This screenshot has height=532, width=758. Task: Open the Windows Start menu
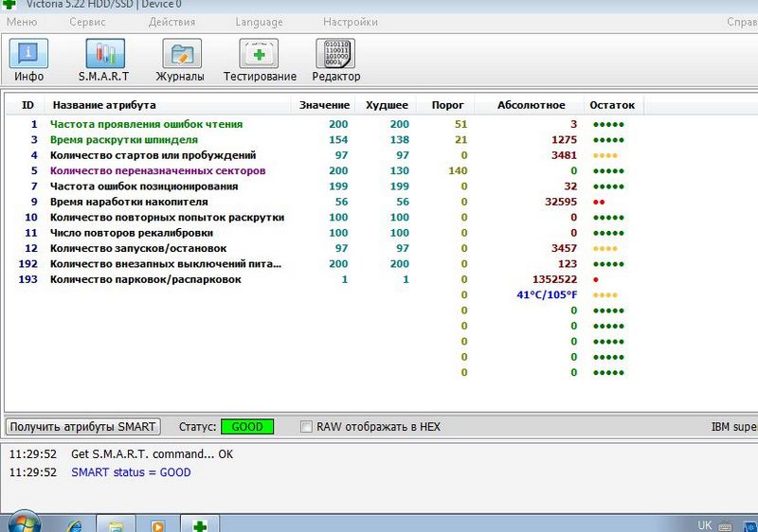pos(23,523)
